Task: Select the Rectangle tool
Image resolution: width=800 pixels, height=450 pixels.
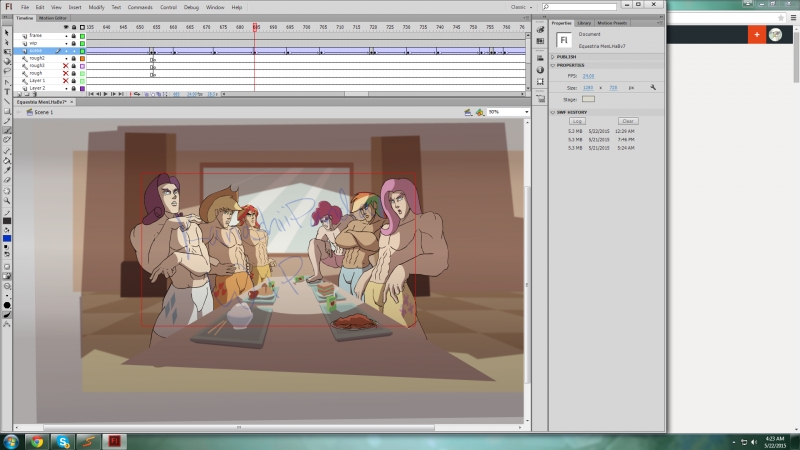Action: pos(7,111)
